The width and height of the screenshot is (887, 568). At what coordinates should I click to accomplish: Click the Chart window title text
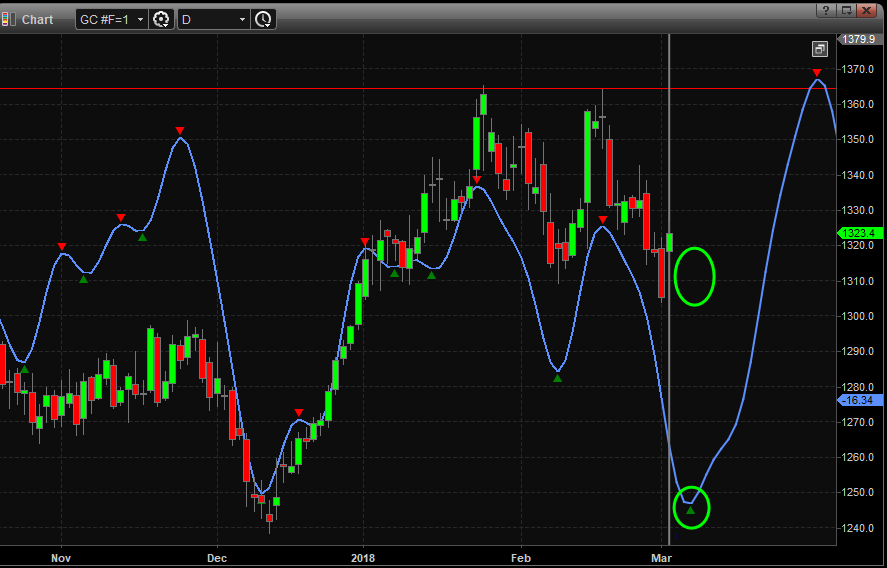[x=38, y=19]
